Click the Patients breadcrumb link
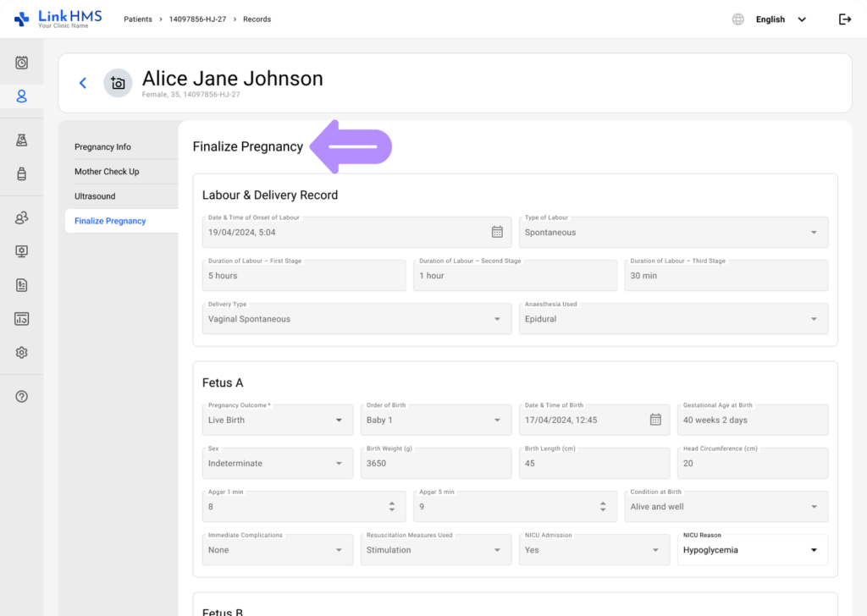Viewport: 867px width, 616px height. pyautogui.click(x=138, y=19)
